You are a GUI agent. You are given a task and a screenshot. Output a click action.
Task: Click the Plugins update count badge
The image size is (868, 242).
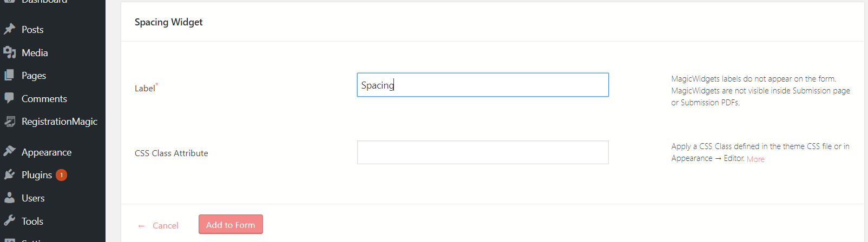click(62, 175)
